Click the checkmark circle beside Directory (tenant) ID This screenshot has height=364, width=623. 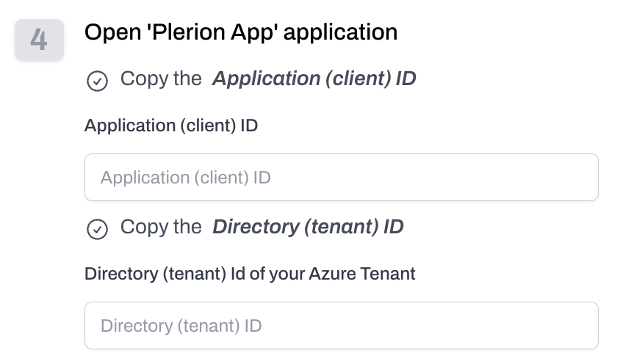[97, 229]
